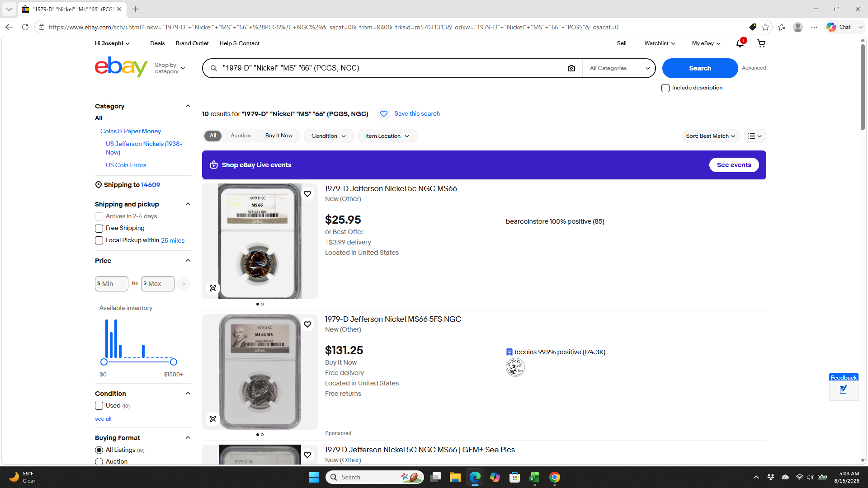Click the page vertical scrollbar
Screen dimensions: 868x488
pos(863,87)
